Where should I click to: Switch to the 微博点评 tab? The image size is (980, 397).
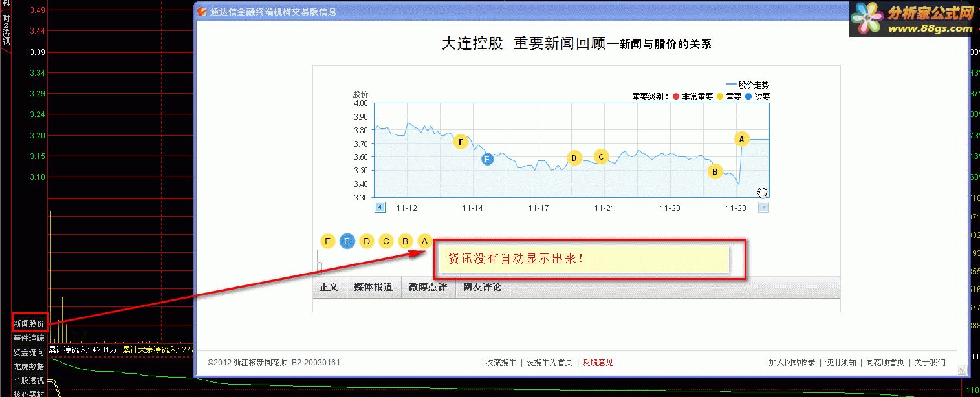pyautogui.click(x=428, y=287)
